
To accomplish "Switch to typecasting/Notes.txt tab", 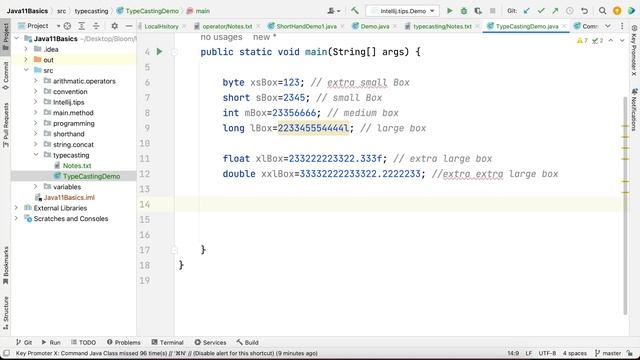I will coord(442,26).
